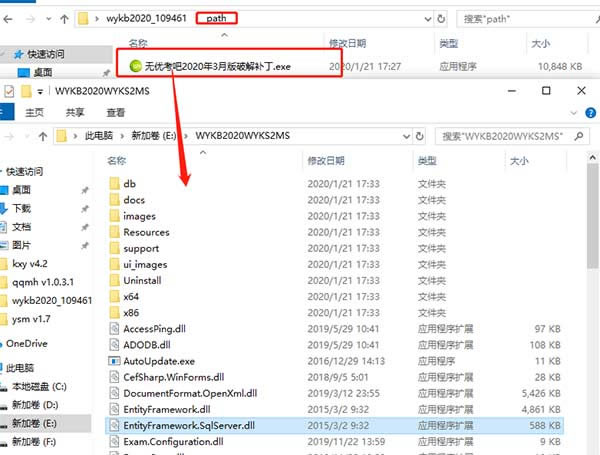Select 桌面 in front window sidebar
The height and width of the screenshot is (455, 600).
21,190
